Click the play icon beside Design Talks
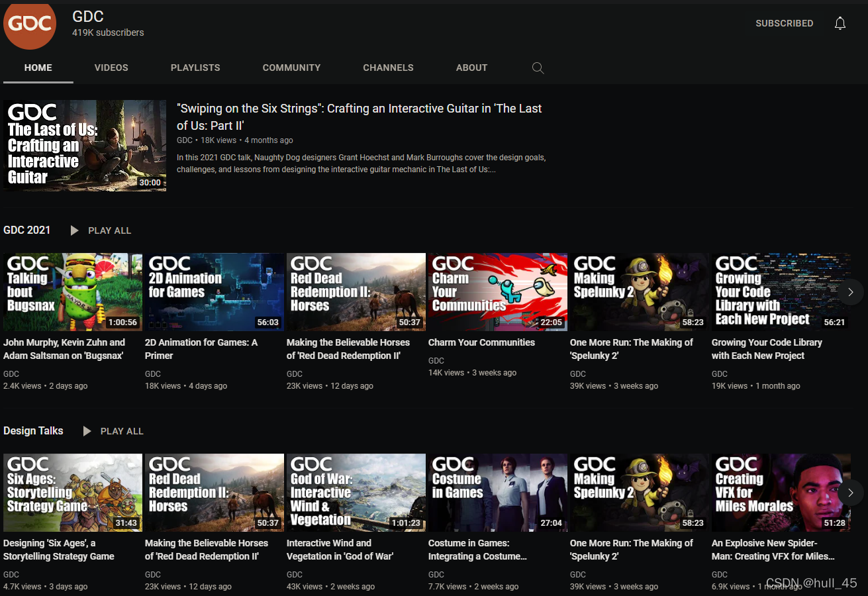 [x=87, y=431]
